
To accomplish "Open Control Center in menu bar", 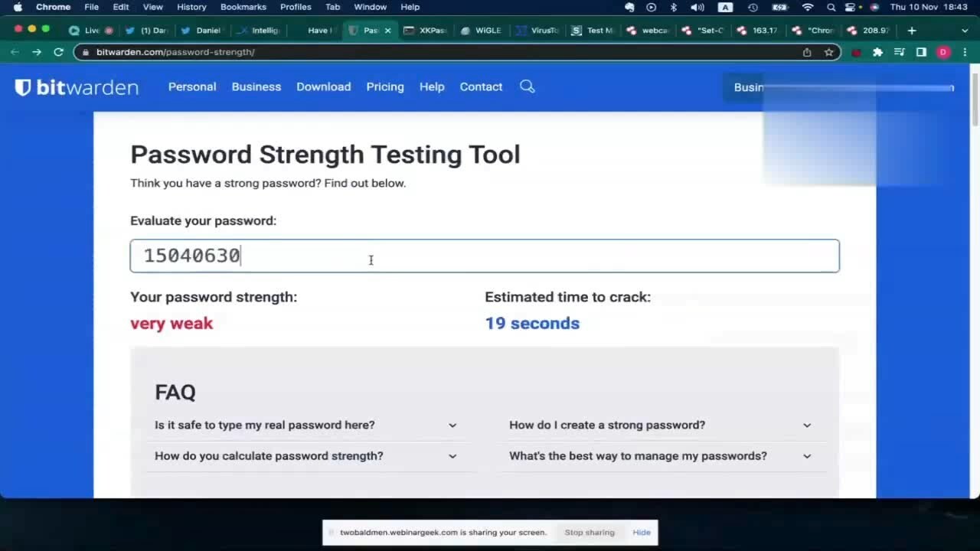I will [x=850, y=7].
